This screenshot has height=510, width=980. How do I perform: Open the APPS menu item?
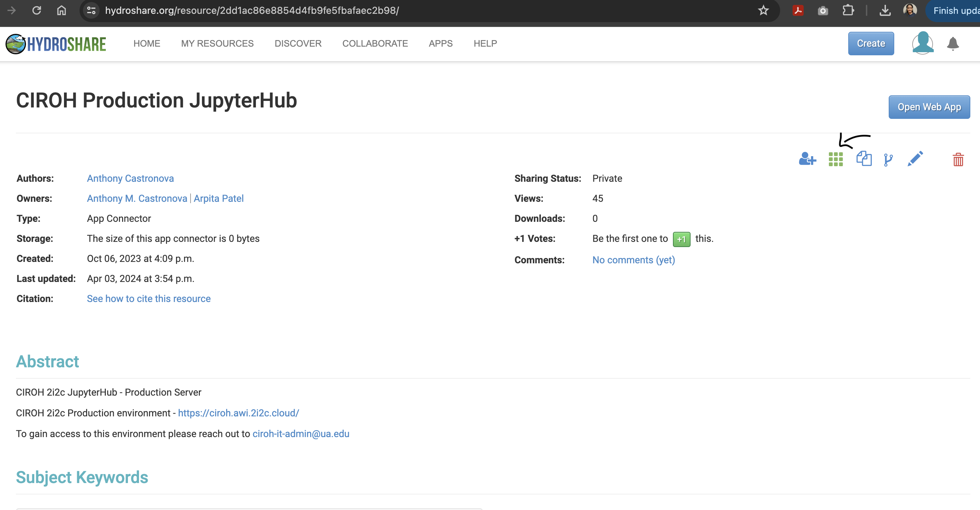441,43
